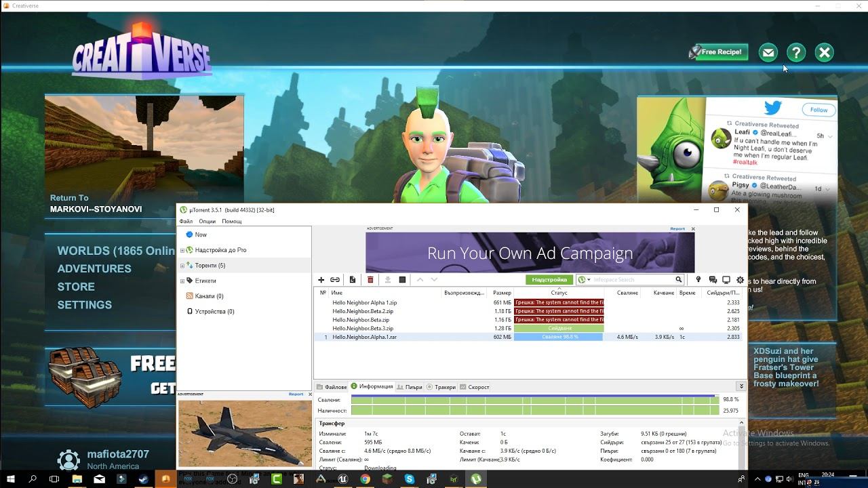Switch to the Пиъри tab

point(410,387)
